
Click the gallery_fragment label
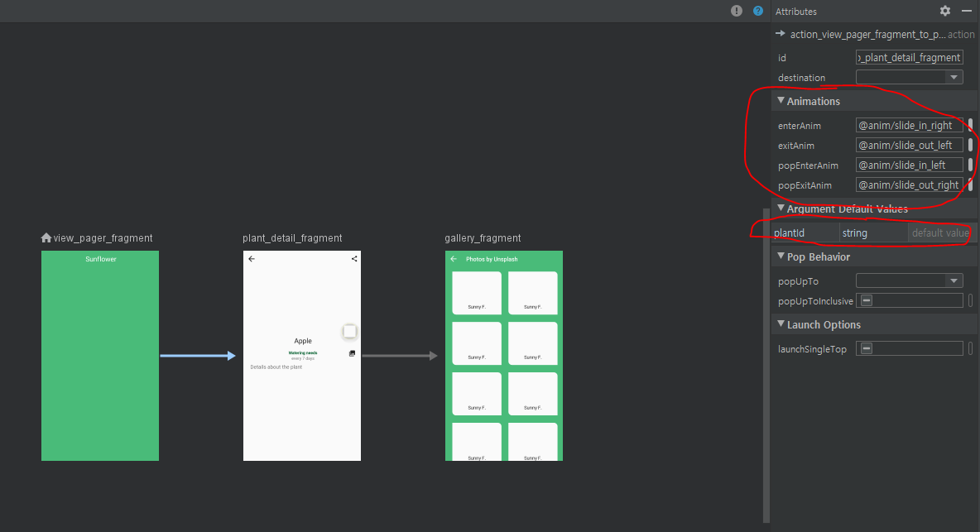pos(483,238)
